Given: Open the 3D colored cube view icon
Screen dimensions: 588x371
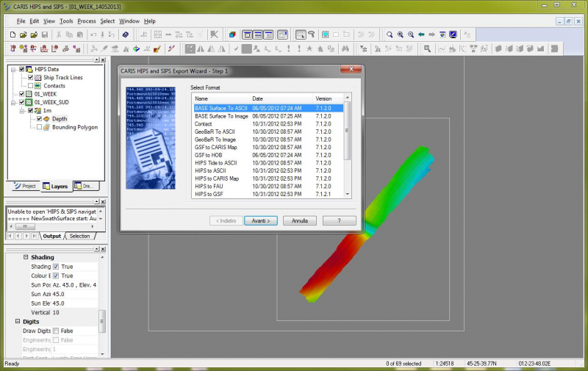Looking at the screenshot, I should pos(232,35).
